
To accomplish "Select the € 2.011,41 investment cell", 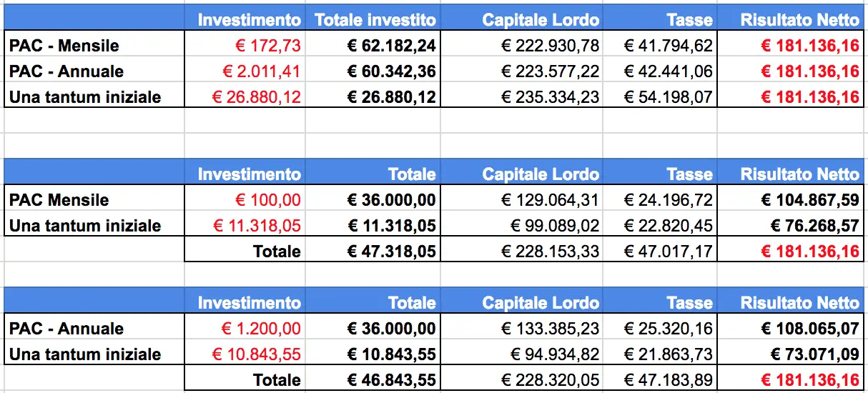I will pos(245,71).
